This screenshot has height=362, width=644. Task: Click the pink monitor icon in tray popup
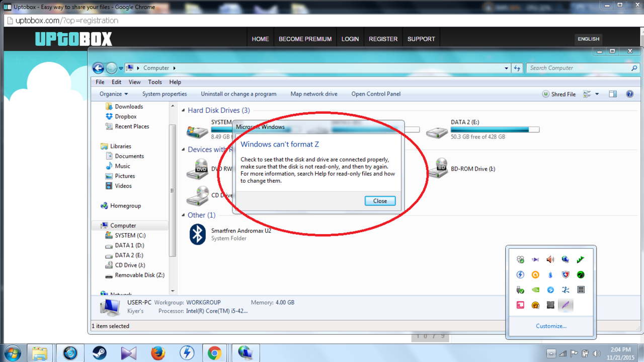tap(520, 305)
